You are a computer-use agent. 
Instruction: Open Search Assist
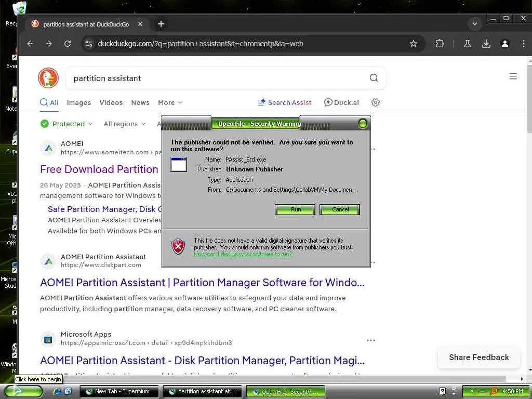[x=284, y=102]
